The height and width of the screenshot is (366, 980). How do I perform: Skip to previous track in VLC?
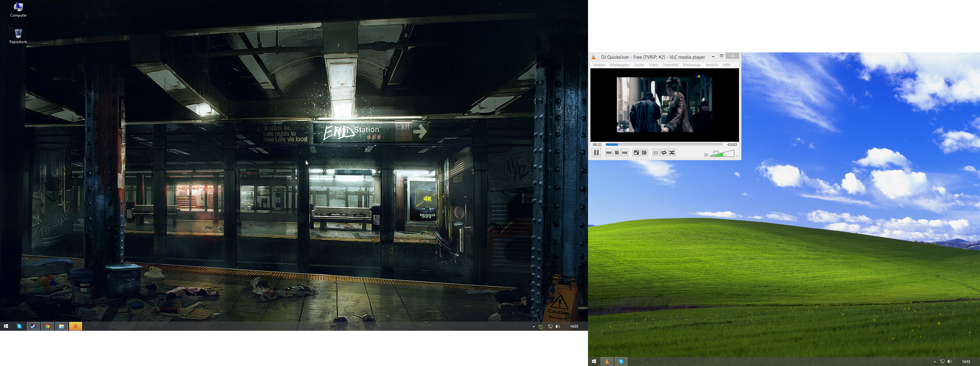click(x=609, y=153)
